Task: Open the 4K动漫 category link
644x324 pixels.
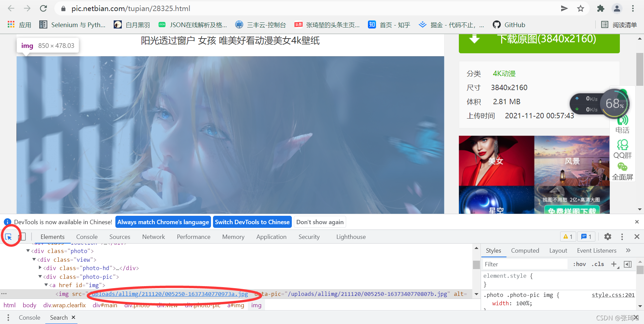Action: click(504, 74)
